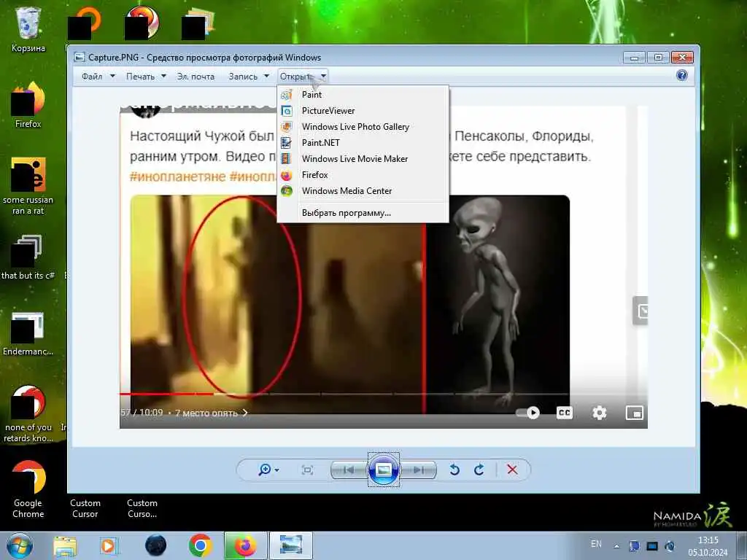Select 'some russian ran a rat' desktop icon
Screen dimensions: 747x560
pos(28,186)
